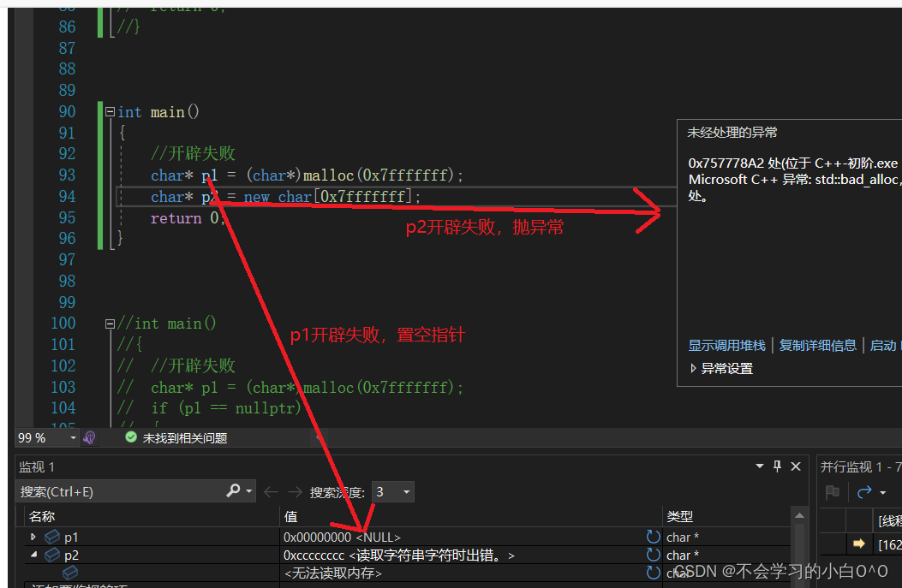Select the flag icon in 并行监视 1 panel
This screenshot has height=588, width=902.
coord(831,492)
